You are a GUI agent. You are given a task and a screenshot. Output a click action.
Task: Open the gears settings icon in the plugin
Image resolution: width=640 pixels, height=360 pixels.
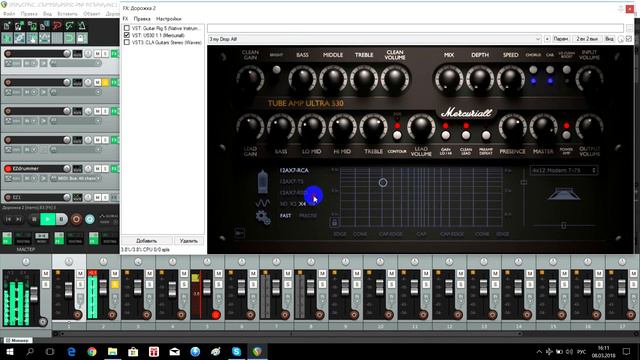point(263,217)
